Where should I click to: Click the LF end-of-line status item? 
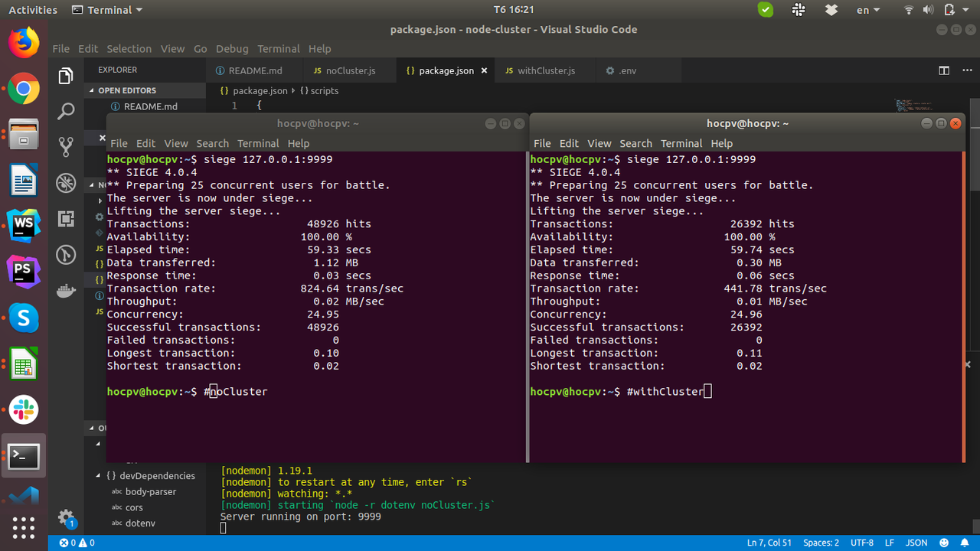click(x=890, y=543)
